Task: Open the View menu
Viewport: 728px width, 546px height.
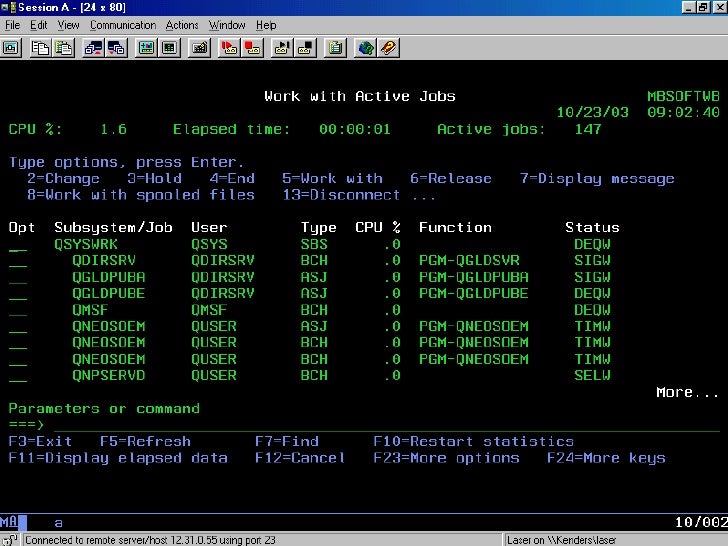Action: pyautogui.click(x=68, y=25)
